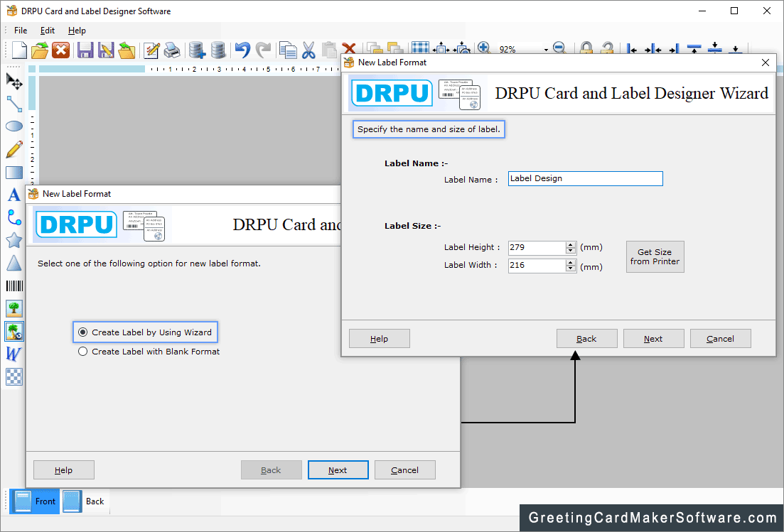Click Cancel in the label format options dialog
The width and height of the screenshot is (784, 532).
[x=405, y=470]
